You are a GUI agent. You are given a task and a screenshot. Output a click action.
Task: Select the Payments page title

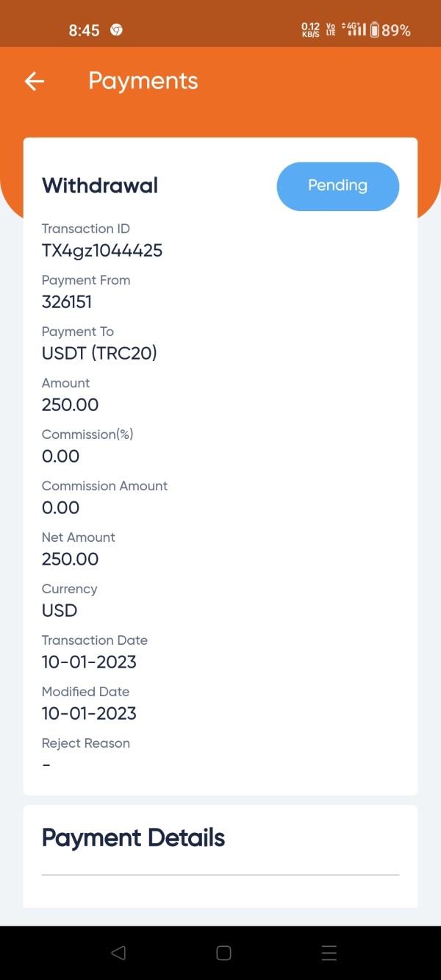pyautogui.click(x=143, y=81)
